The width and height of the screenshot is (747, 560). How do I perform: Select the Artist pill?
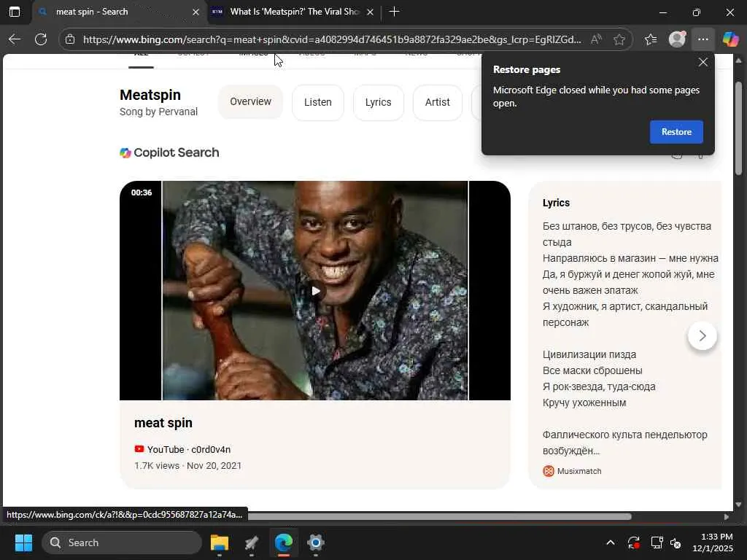[438, 102]
